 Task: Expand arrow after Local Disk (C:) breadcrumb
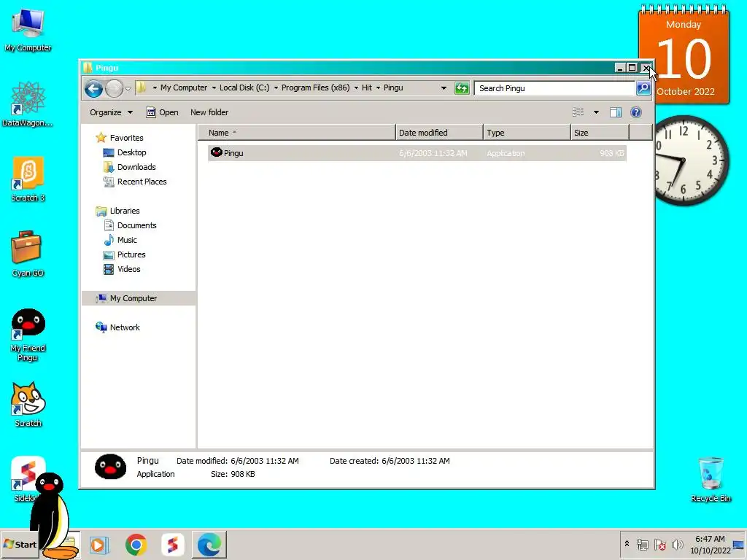pyautogui.click(x=275, y=88)
